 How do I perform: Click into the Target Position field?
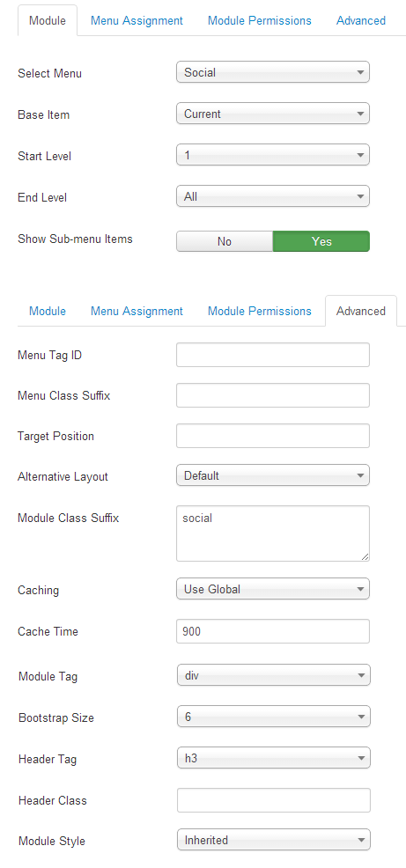tap(272, 436)
